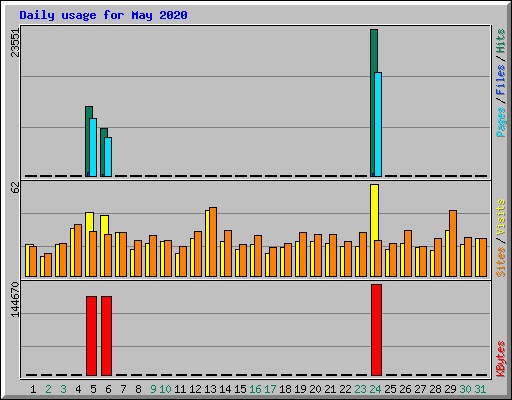Click day label 29 on the x-axis
The height and width of the screenshot is (400, 512).
[450, 389]
